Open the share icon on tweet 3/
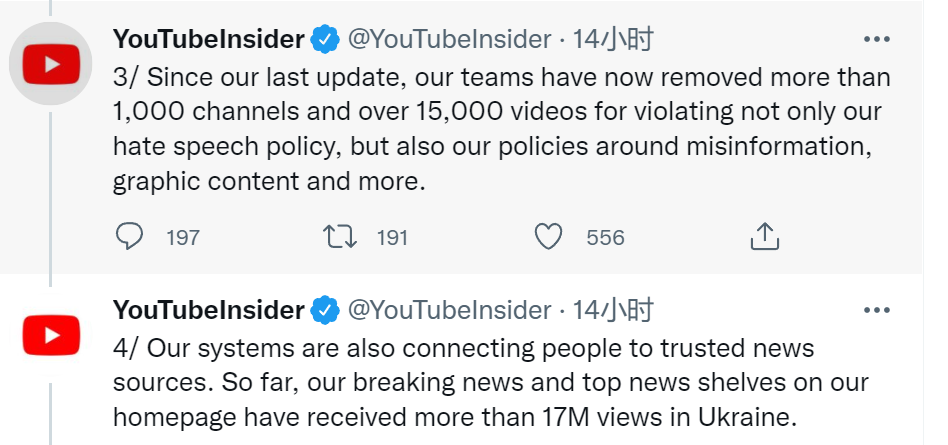The height and width of the screenshot is (445, 948). coord(764,236)
